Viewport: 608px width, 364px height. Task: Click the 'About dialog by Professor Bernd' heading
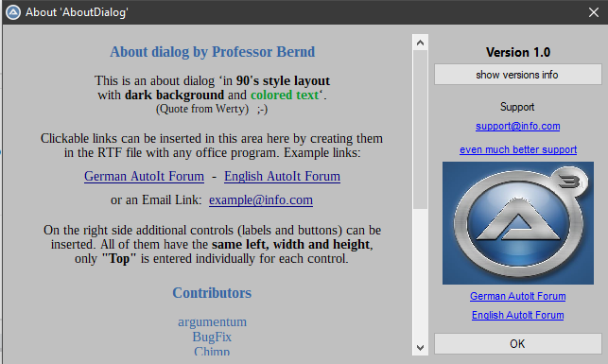pyautogui.click(x=212, y=52)
